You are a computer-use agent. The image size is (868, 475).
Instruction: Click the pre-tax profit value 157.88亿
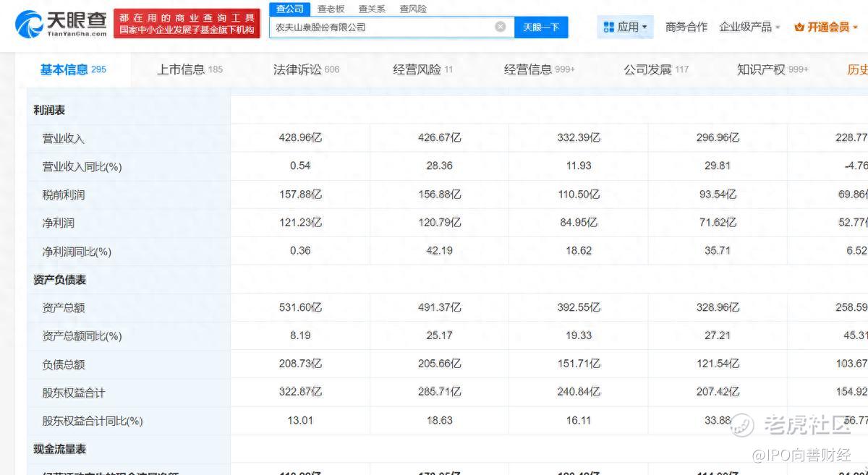pyautogui.click(x=300, y=194)
